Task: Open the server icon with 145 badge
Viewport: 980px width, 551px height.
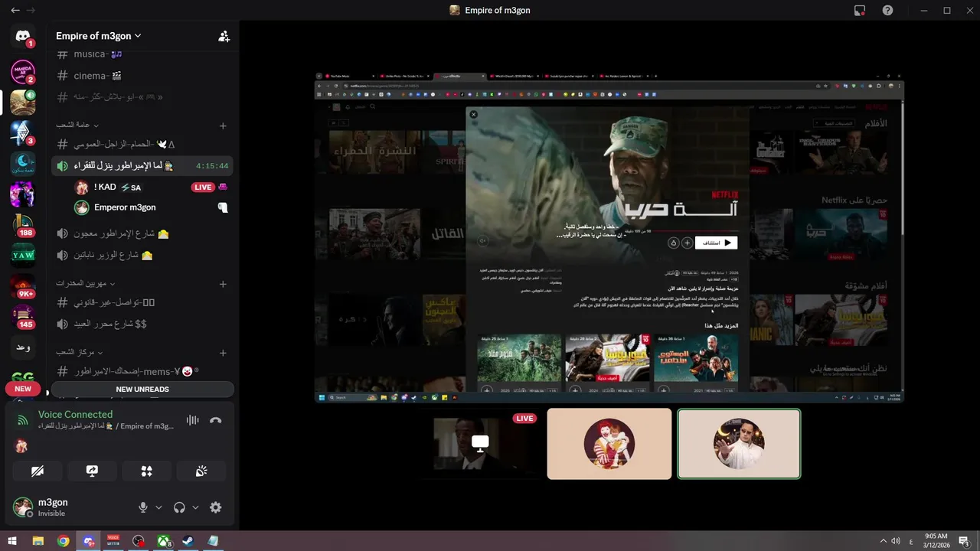Action: tap(22, 317)
